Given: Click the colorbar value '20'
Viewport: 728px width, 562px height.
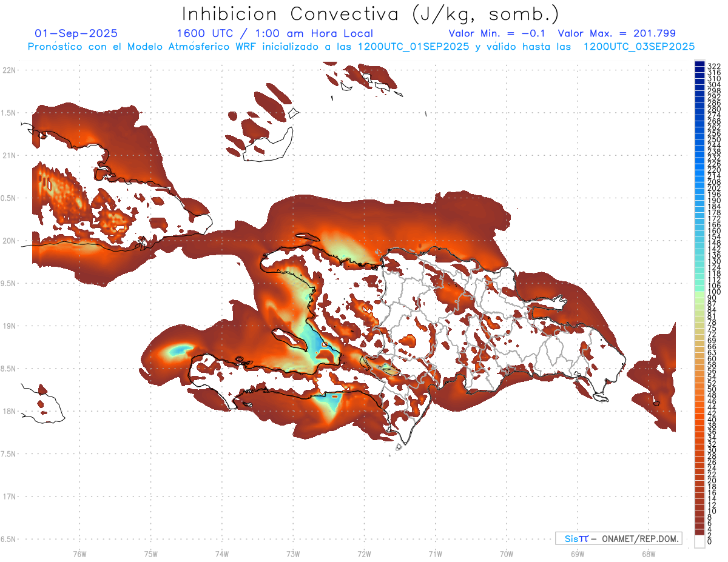Looking at the screenshot, I should (712, 480).
